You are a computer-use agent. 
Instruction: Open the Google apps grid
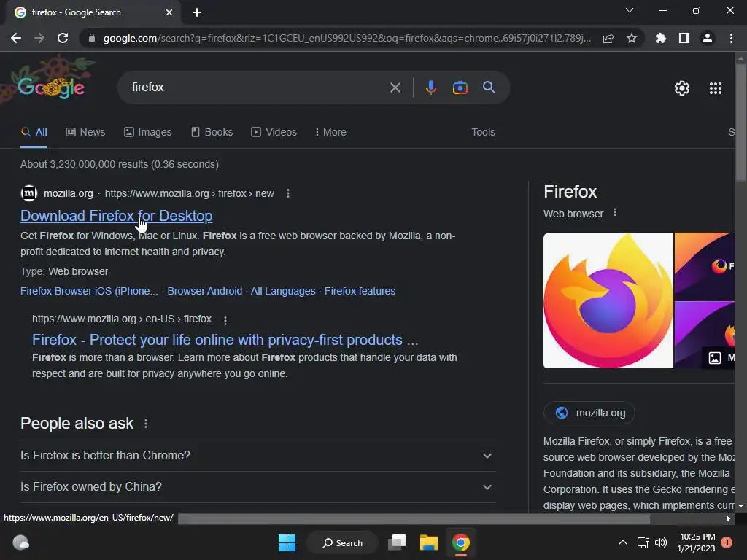click(x=716, y=88)
